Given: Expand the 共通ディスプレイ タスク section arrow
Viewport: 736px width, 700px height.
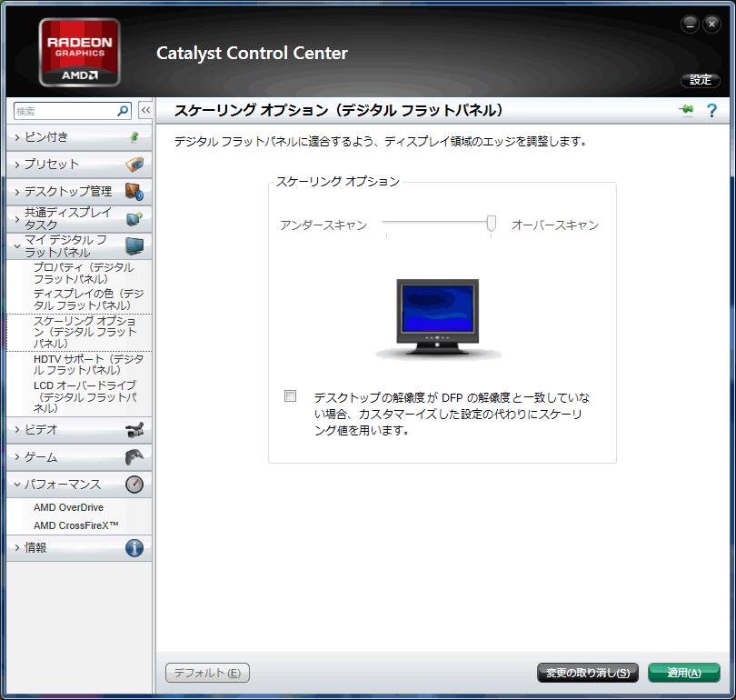Looking at the screenshot, I should coord(17,219).
